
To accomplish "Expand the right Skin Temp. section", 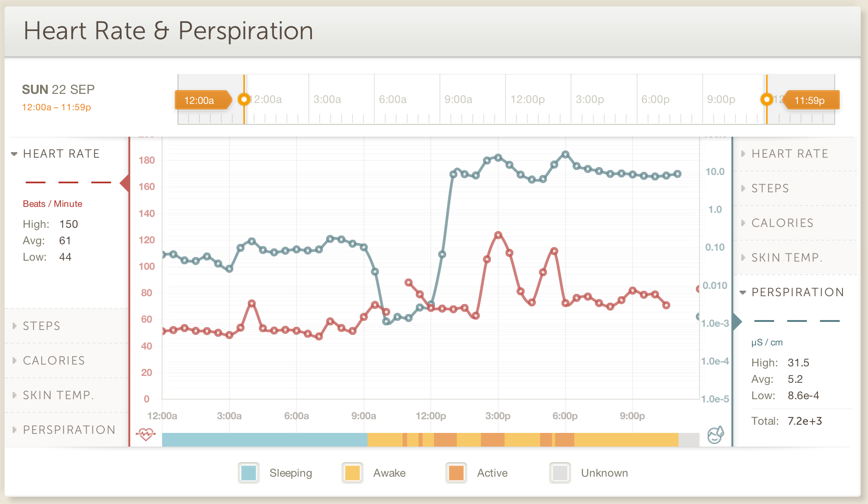I will coord(786,257).
